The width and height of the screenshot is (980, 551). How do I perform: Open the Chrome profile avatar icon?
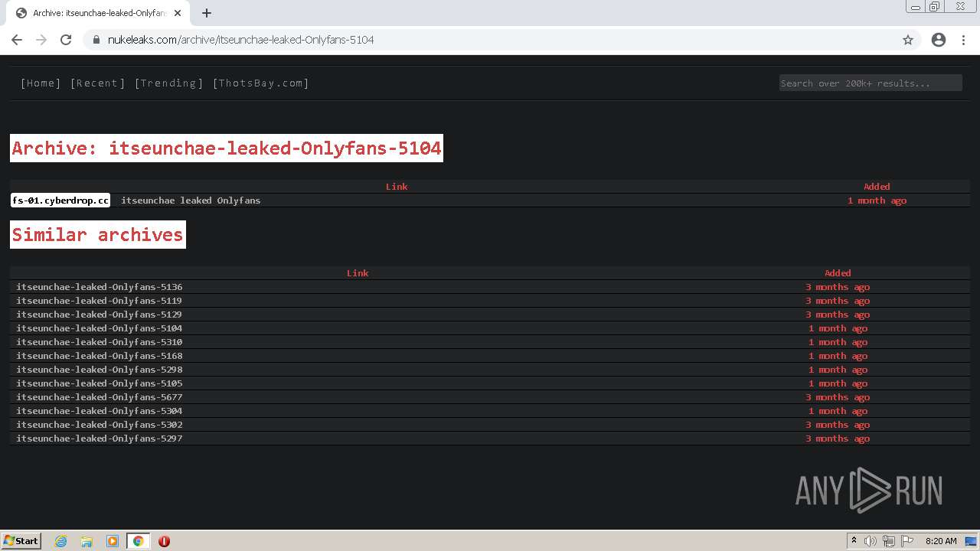(939, 40)
